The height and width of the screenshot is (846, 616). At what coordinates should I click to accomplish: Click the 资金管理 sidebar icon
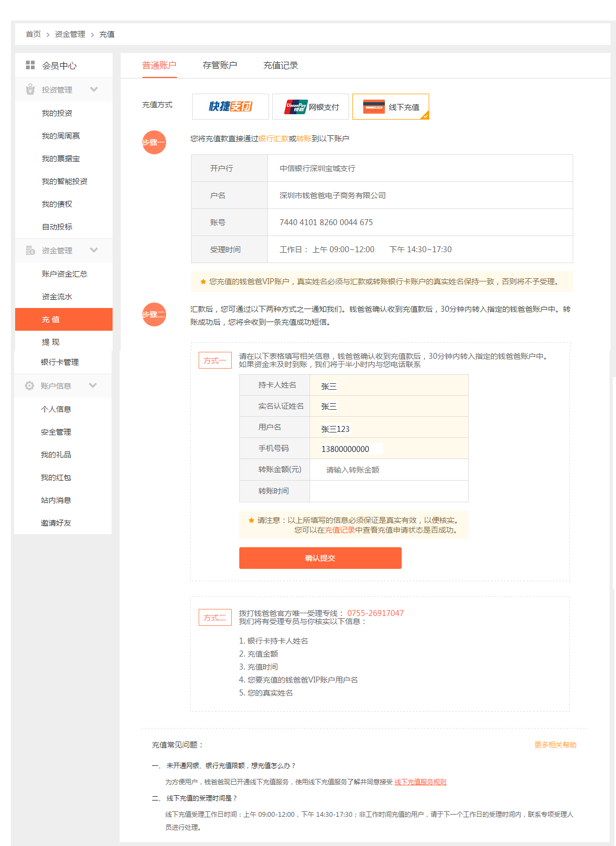pyautogui.click(x=29, y=250)
